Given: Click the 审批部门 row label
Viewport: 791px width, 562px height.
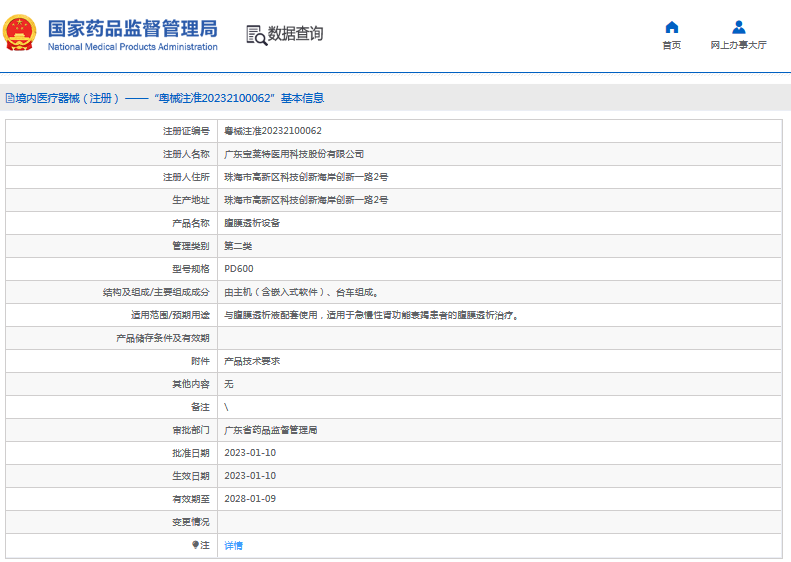Looking at the screenshot, I should 191,430.
